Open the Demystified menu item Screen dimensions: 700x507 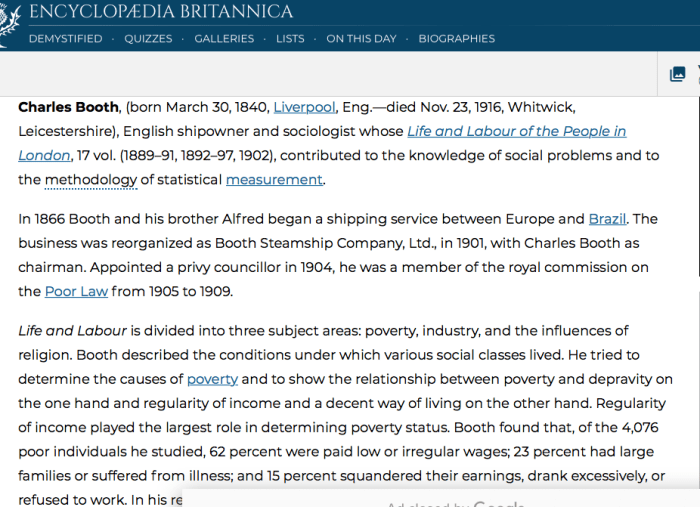point(65,39)
